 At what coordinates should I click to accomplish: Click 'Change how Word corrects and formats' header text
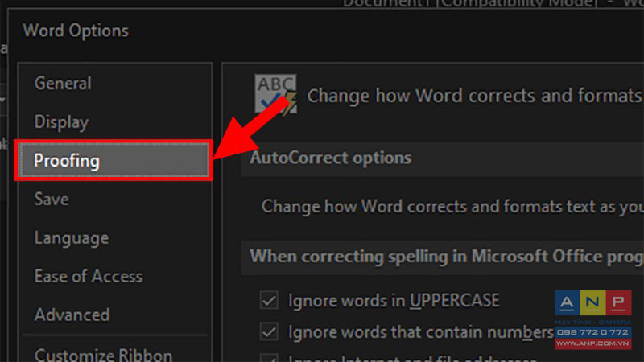(475, 96)
